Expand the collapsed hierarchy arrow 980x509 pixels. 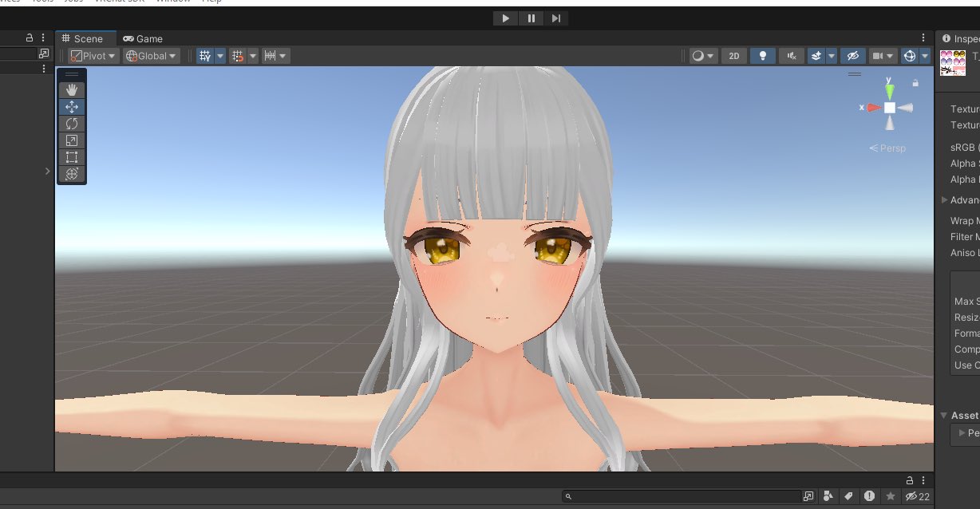[x=47, y=171]
